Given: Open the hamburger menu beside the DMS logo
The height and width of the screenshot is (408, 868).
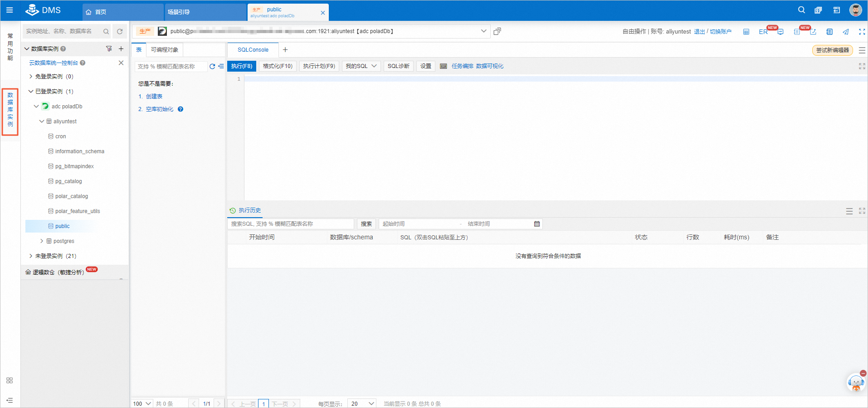Looking at the screenshot, I should pos(10,10).
